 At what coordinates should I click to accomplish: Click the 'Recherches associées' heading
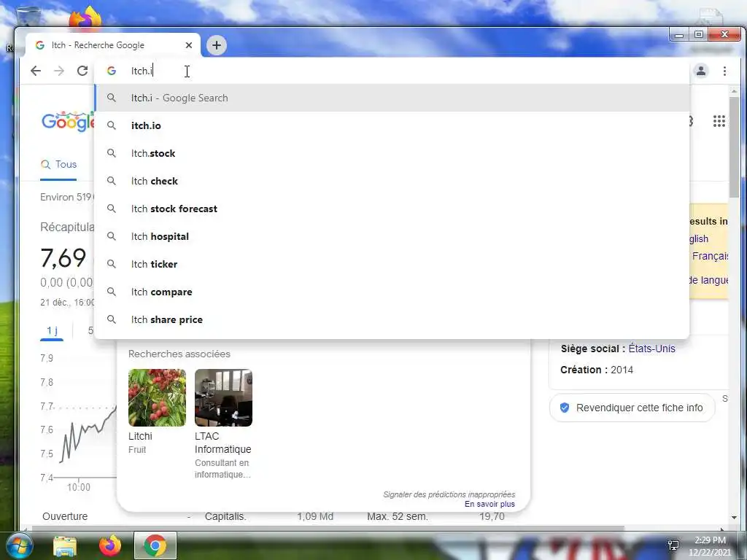tap(179, 354)
